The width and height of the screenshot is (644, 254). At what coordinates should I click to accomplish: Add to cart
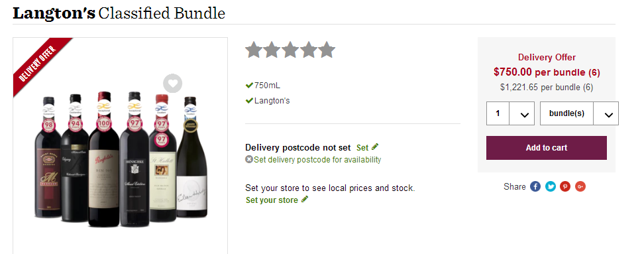546,148
